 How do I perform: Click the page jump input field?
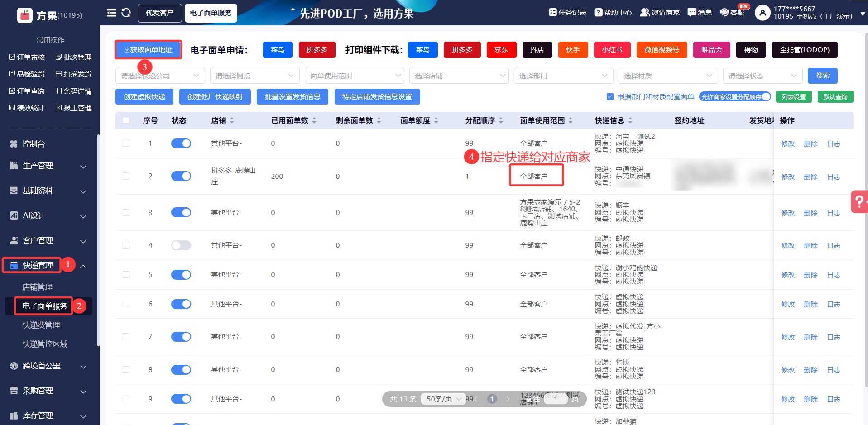[556, 399]
